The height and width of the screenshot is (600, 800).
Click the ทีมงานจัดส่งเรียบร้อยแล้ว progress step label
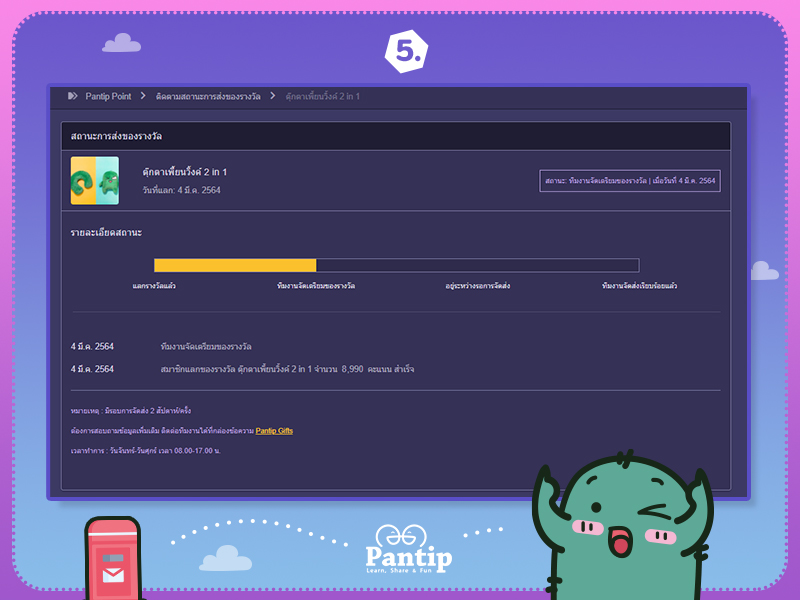click(639, 286)
